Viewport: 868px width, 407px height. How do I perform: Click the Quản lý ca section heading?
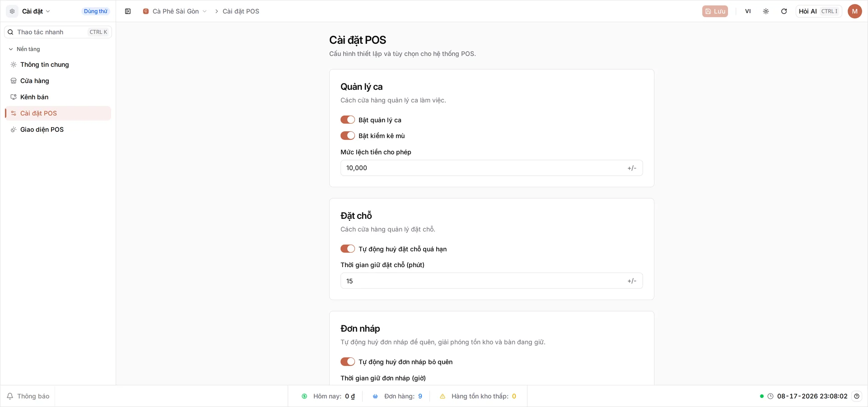tap(361, 87)
